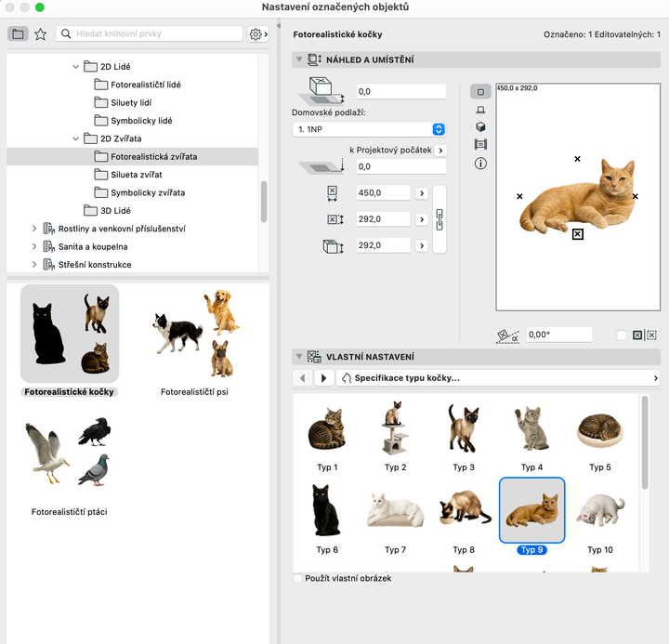Collapse the library pane with side arrow

[279, 26]
